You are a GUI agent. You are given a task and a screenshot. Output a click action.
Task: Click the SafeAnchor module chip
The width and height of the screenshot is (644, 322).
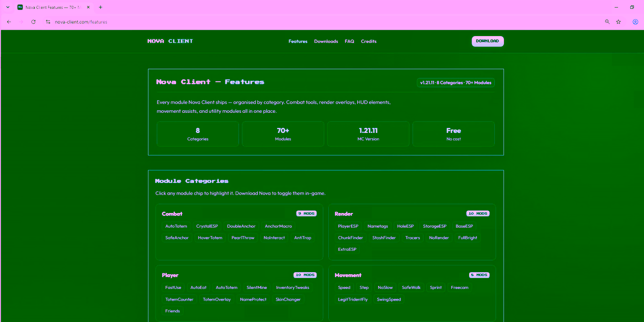click(177, 238)
